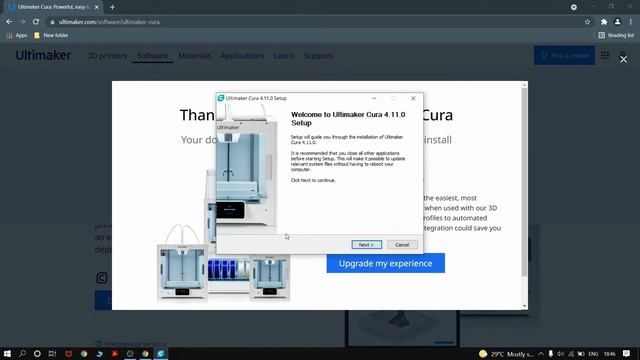Image resolution: width=640 pixels, height=360 pixels.
Task: Close the Ultimaker Cura browser tab
Action: pos(97,7)
